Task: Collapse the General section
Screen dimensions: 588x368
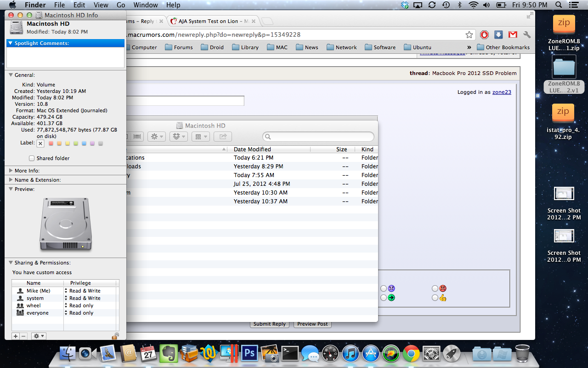Action: pyautogui.click(x=11, y=75)
